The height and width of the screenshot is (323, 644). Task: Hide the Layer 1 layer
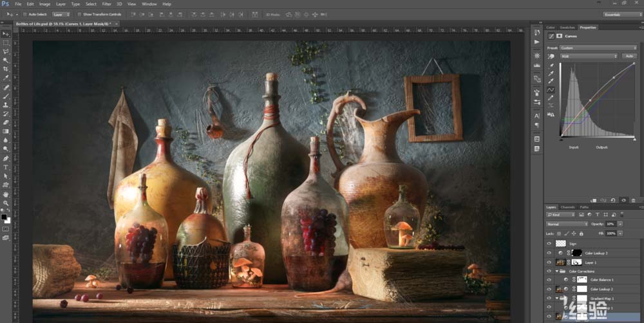pyautogui.click(x=549, y=262)
